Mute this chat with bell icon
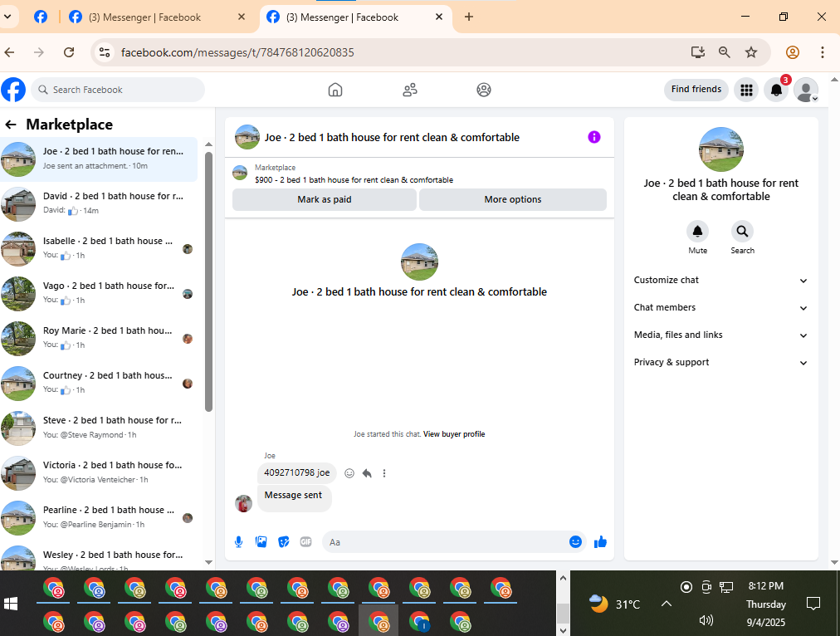The image size is (840, 636). click(697, 232)
